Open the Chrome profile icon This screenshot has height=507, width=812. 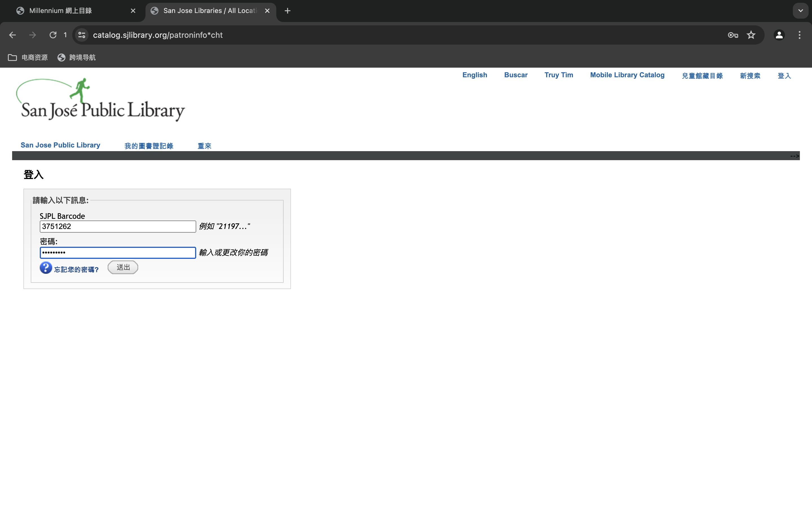[779, 35]
